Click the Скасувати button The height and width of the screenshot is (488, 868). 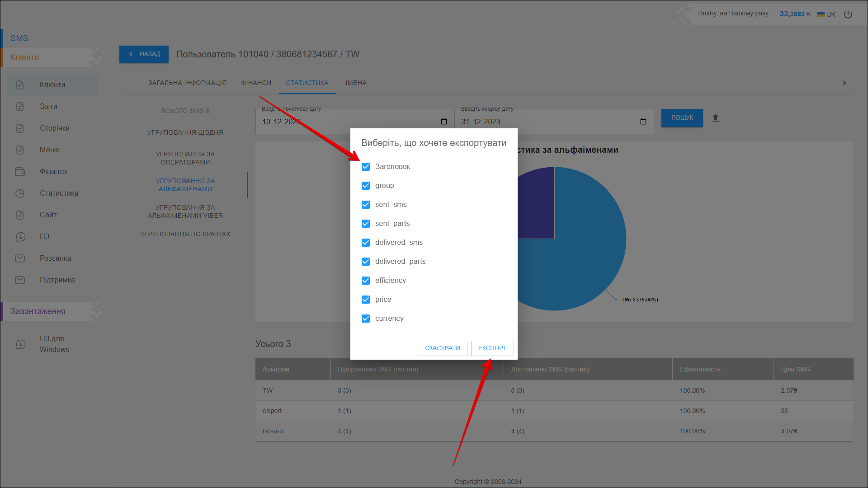[x=442, y=348]
